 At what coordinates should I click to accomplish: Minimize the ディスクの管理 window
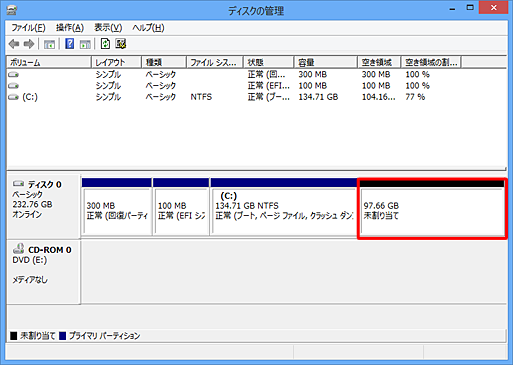point(452,8)
